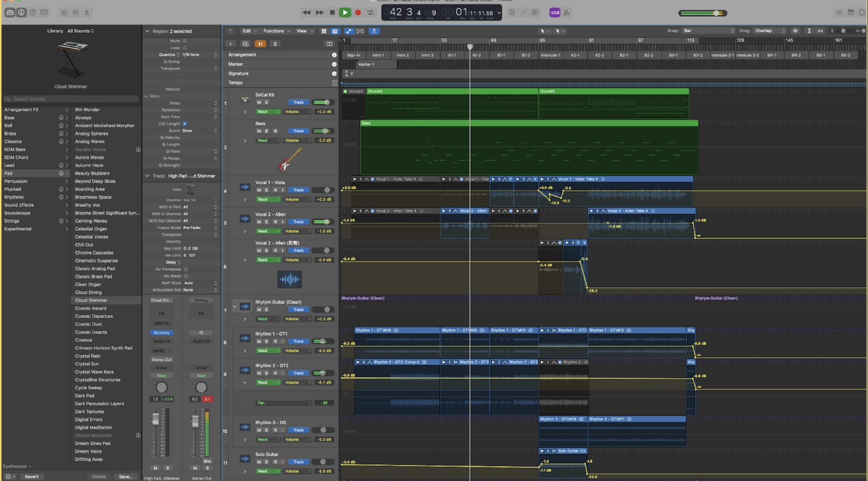
Task: Open the Mixer via the sliders icon
Action: 75,12
